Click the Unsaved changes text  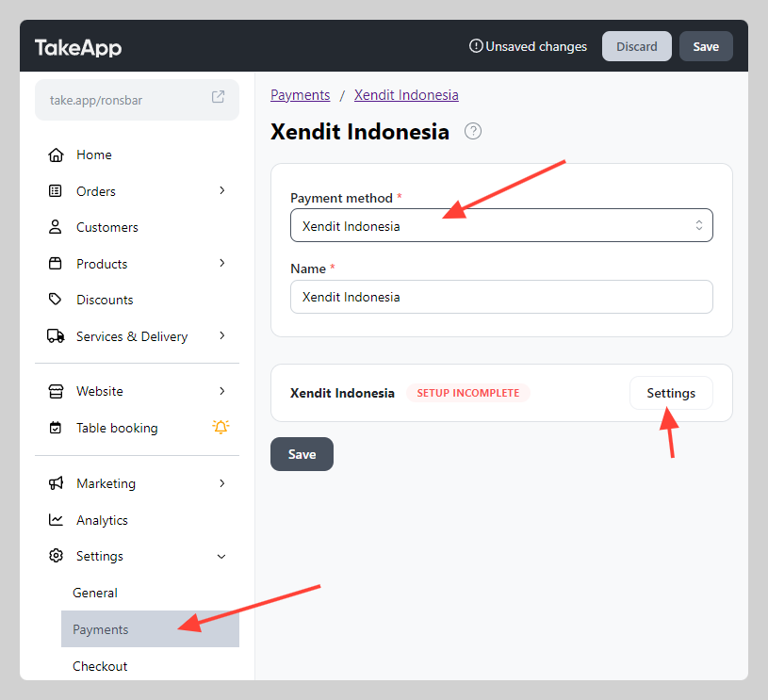(x=536, y=46)
